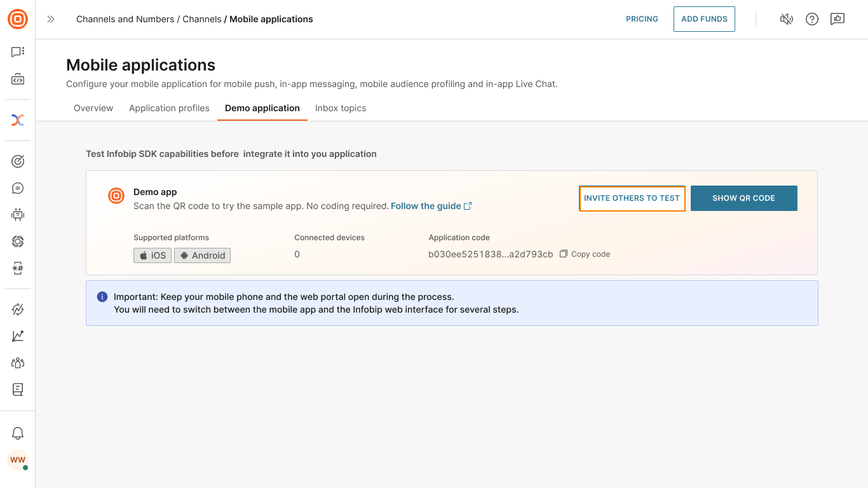Open the WW account avatar
The width and height of the screenshot is (868, 488).
18,460
